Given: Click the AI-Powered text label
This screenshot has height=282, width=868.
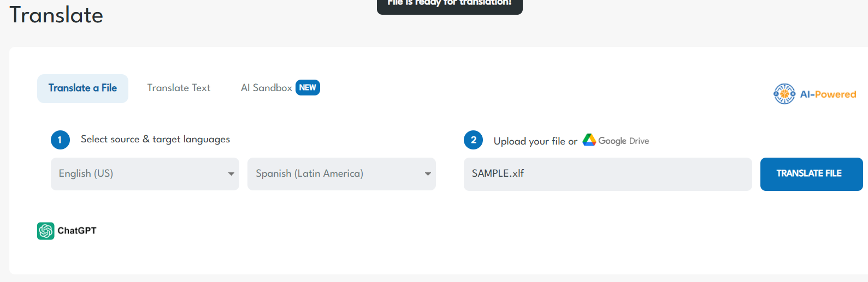Looking at the screenshot, I should point(828,94).
